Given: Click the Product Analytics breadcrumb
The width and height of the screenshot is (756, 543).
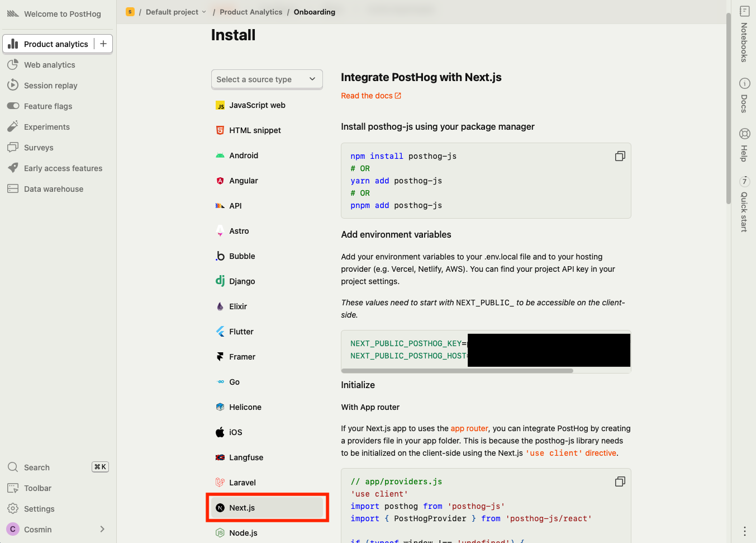Looking at the screenshot, I should [x=251, y=12].
